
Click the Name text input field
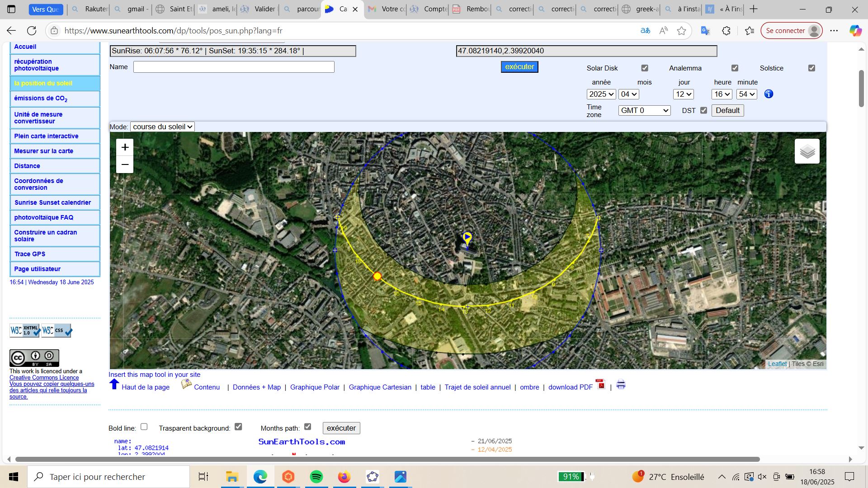(234, 67)
